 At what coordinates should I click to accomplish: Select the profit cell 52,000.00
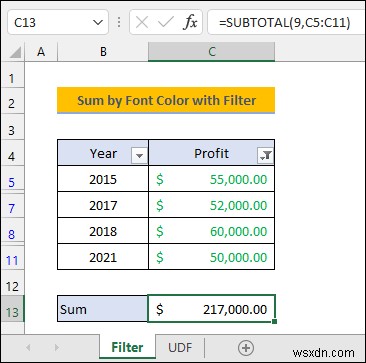212,205
